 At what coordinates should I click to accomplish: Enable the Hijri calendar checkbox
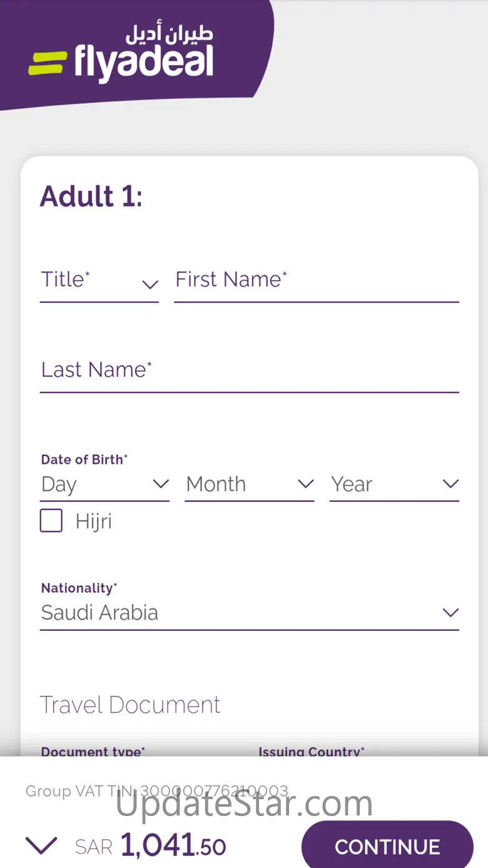51,521
